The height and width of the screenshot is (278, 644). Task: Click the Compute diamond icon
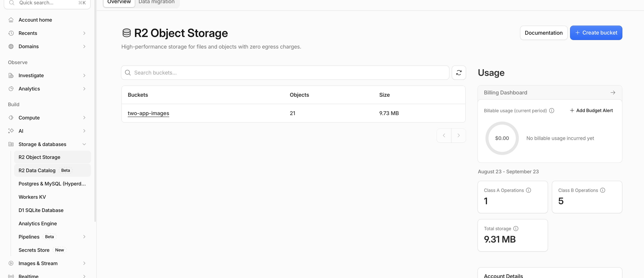point(11,118)
